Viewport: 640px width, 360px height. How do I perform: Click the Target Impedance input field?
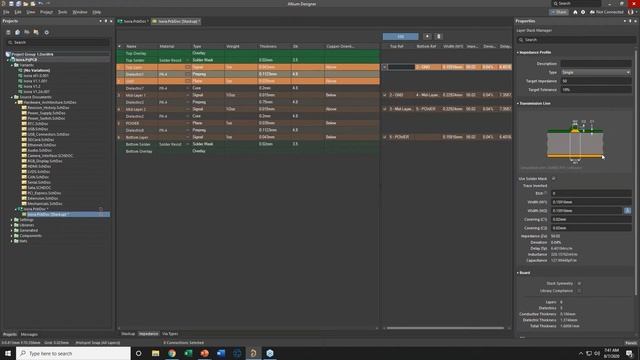(596, 81)
